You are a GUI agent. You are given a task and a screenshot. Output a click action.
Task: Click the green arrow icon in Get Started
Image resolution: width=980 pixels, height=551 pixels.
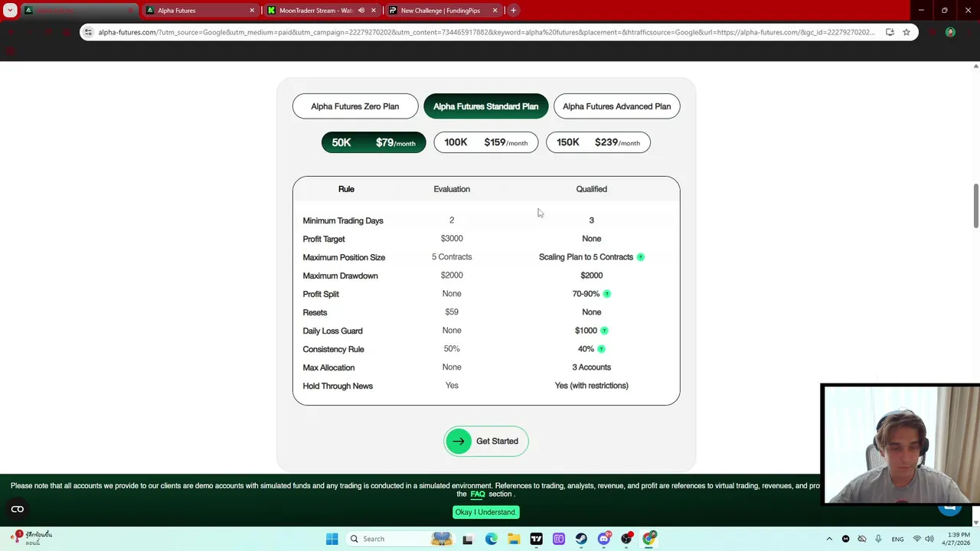(x=459, y=441)
